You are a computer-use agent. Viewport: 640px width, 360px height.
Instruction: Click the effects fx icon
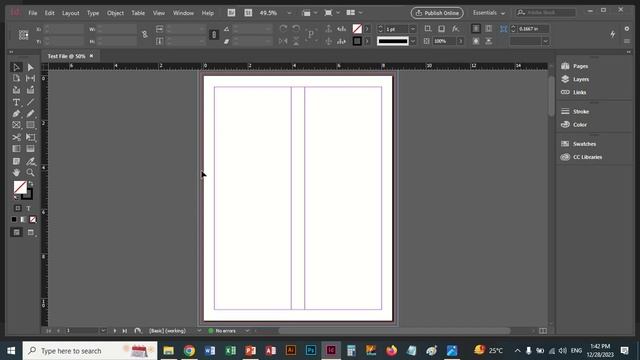coord(456,29)
